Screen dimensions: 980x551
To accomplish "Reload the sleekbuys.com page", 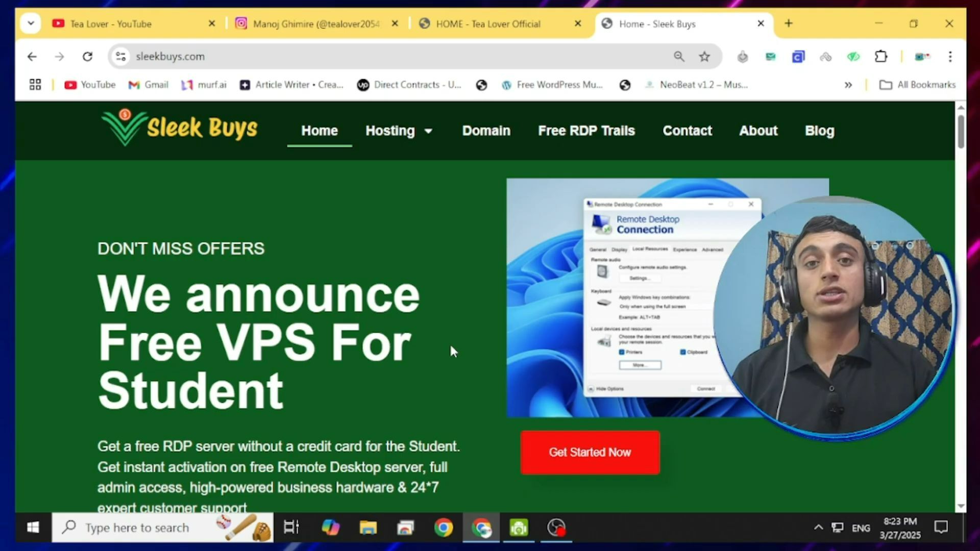I will [88, 57].
